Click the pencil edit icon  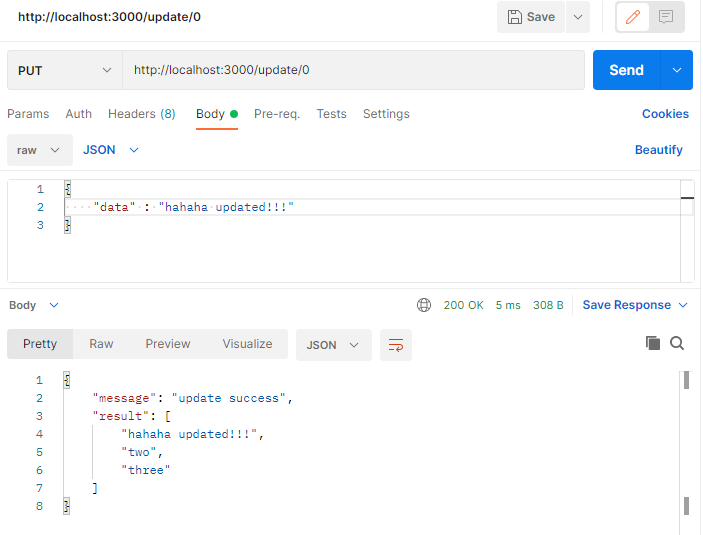point(633,17)
